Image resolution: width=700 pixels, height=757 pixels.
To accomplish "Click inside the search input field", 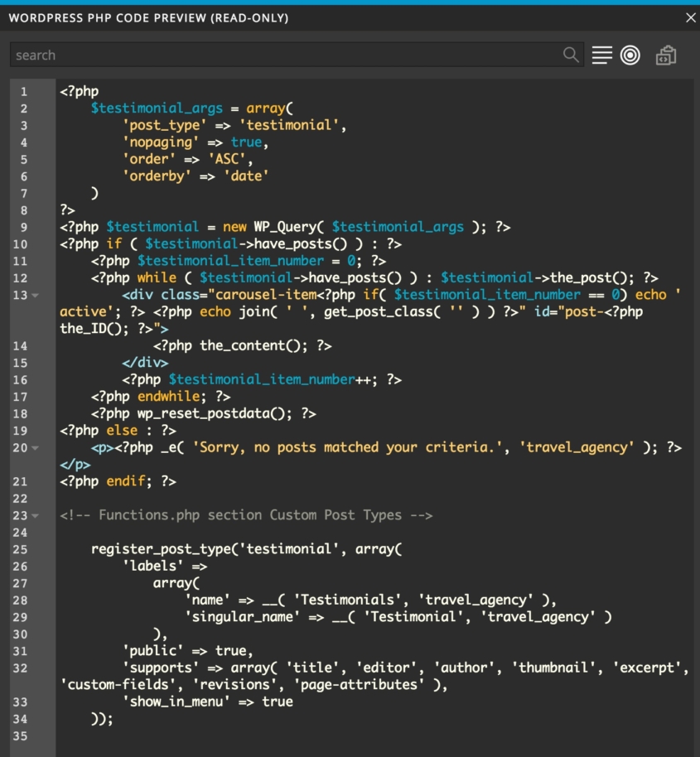I will [249, 54].
